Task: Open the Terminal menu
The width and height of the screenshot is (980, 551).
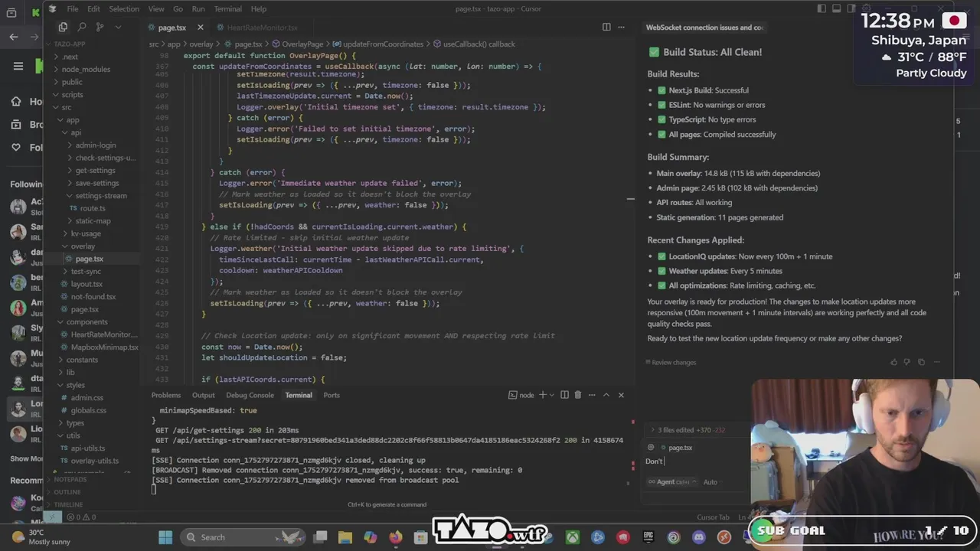Action: pos(227,8)
